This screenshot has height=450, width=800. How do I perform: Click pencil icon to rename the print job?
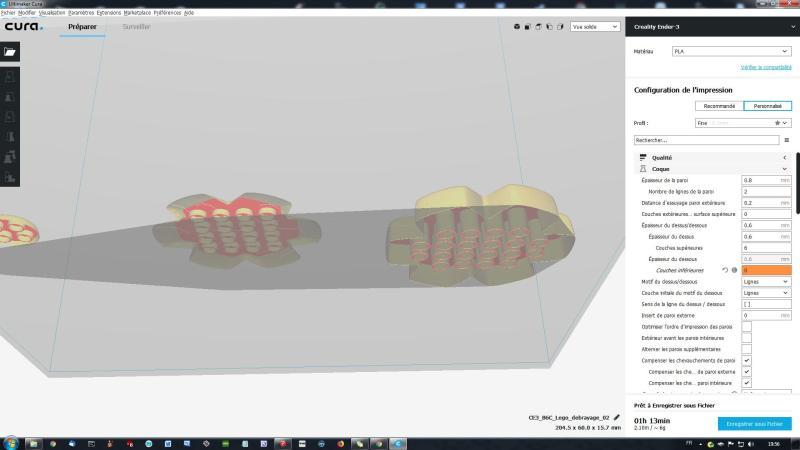pyautogui.click(x=616, y=417)
